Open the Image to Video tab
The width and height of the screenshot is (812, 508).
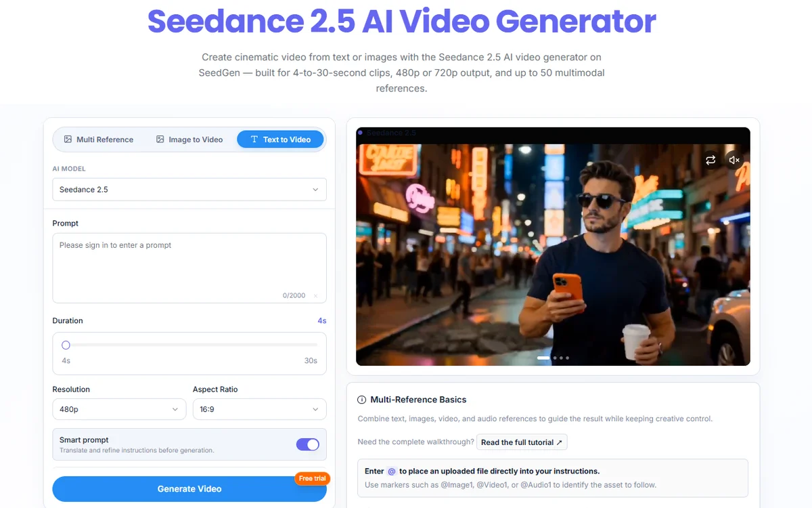tap(189, 140)
